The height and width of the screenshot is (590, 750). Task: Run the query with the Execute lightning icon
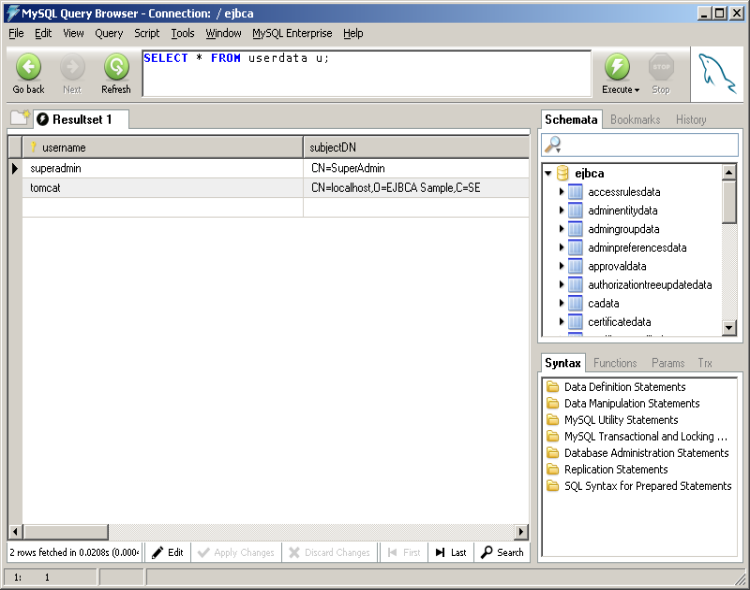pyautogui.click(x=617, y=67)
